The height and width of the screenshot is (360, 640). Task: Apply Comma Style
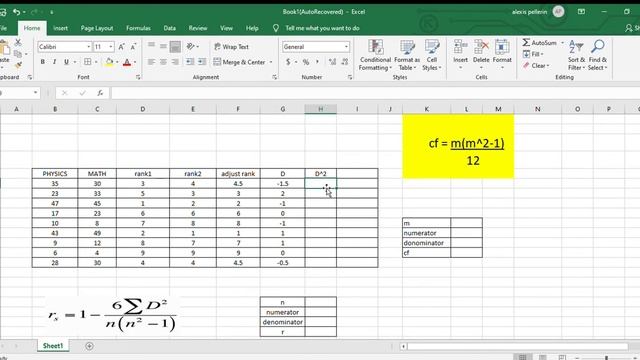pyautogui.click(x=317, y=62)
